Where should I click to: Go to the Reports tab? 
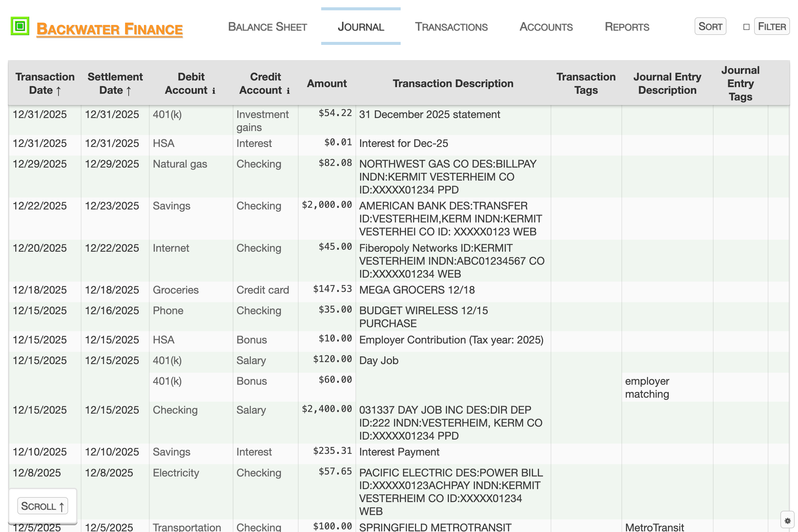point(627,27)
